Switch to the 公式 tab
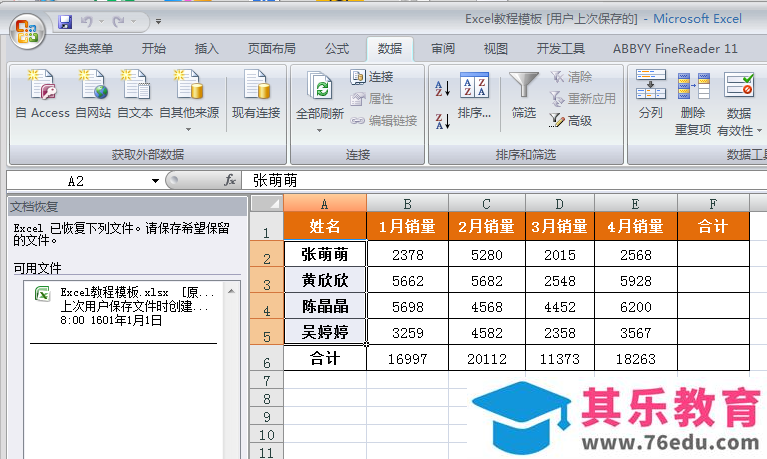 point(337,49)
